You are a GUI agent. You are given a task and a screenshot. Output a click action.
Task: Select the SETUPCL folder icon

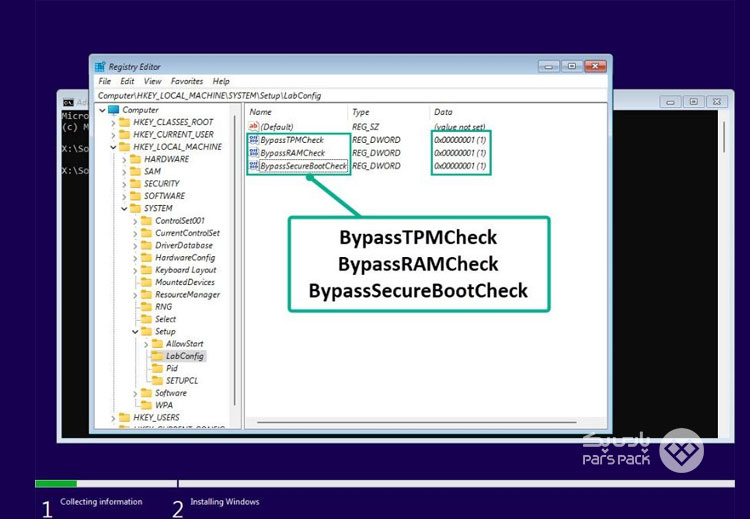(157, 381)
